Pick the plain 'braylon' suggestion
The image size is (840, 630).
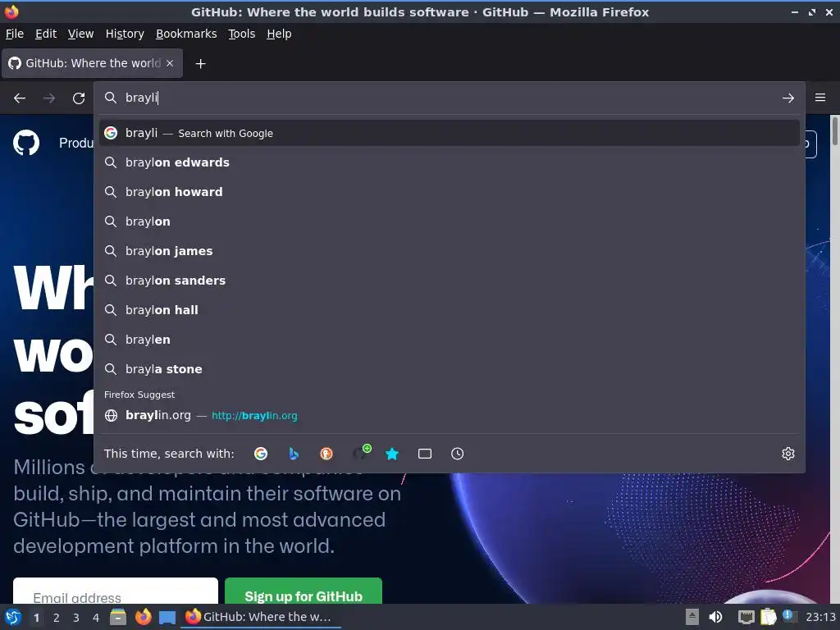[x=449, y=221]
